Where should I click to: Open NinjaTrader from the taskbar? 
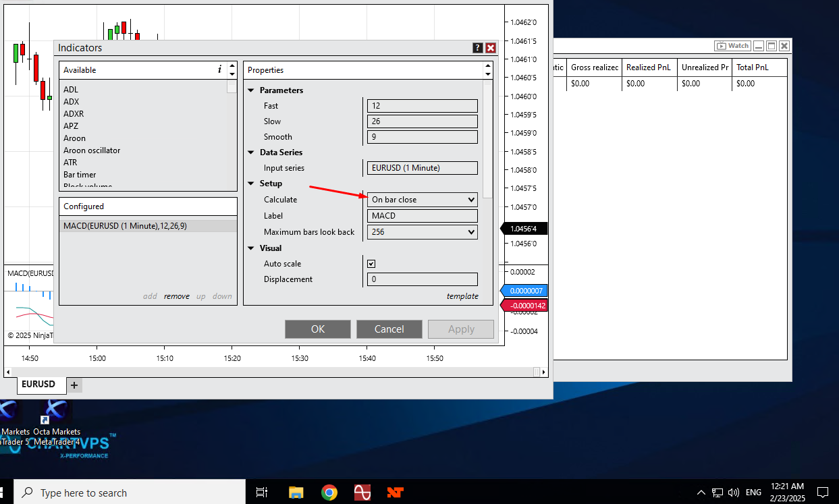point(395,493)
